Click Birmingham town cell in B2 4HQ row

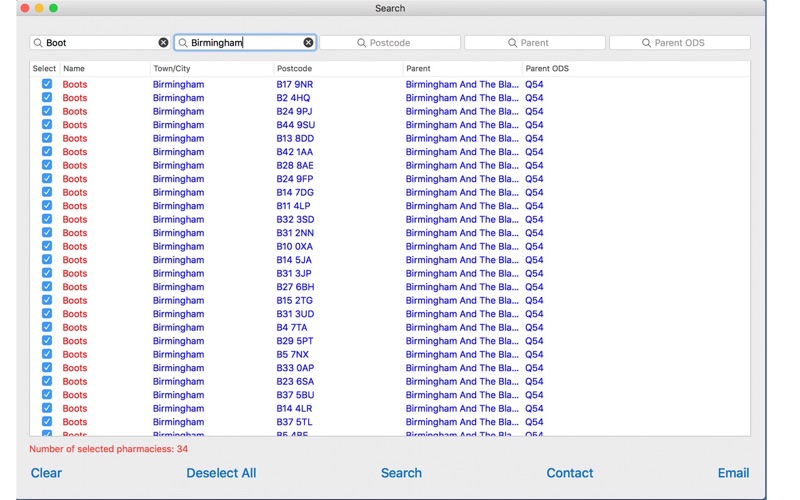coord(178,98)
